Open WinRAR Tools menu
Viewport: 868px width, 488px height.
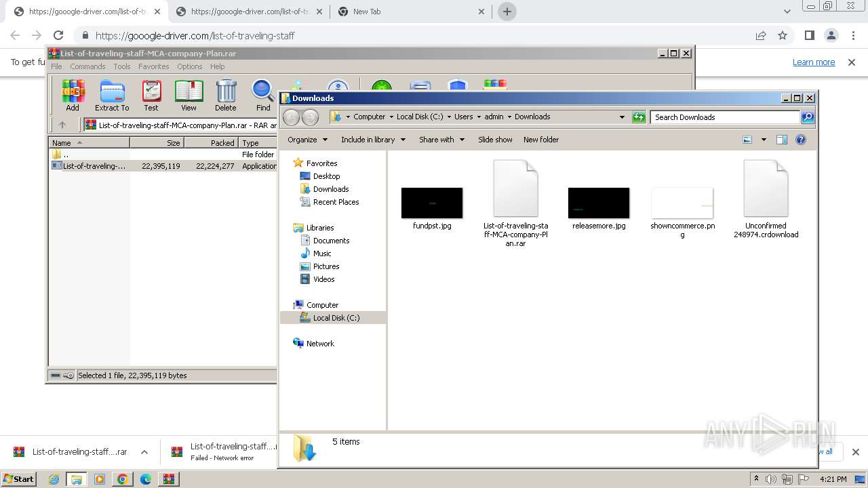[122, 66]
